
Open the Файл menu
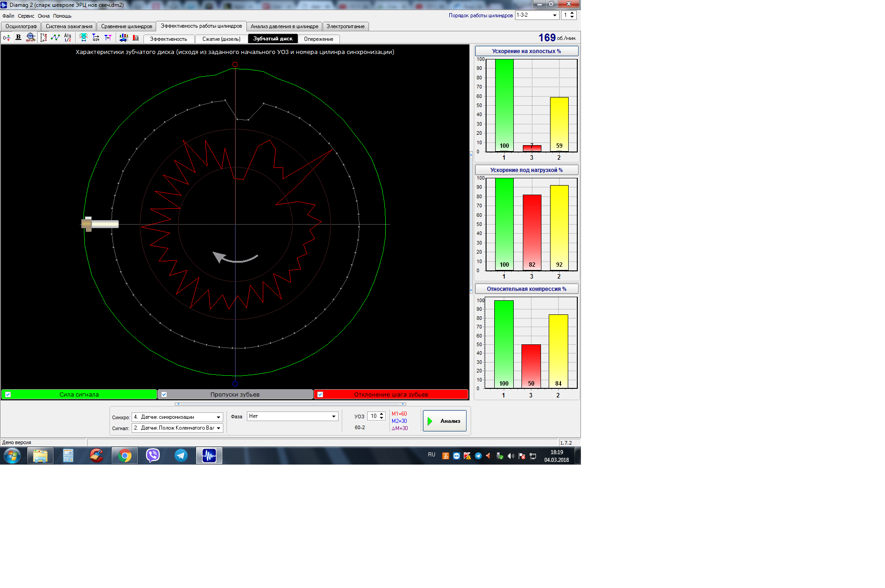click(8, 16)
